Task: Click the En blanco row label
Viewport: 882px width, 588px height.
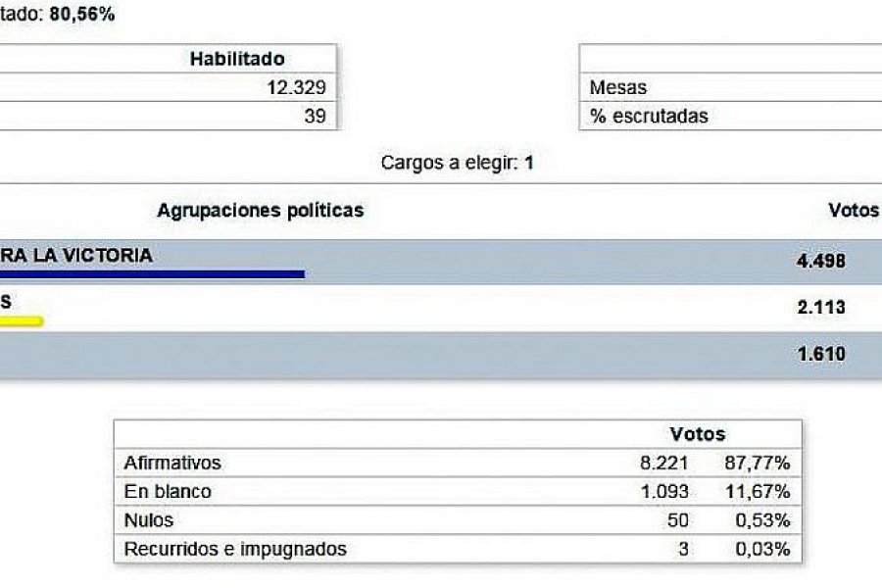Action: coord(168,491)
